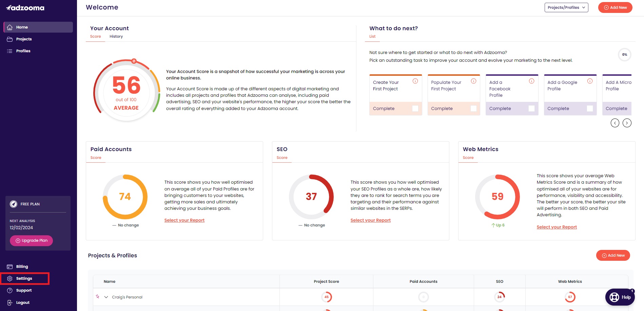Select the Score tab in Web Metrics

(x=468, y=158)
